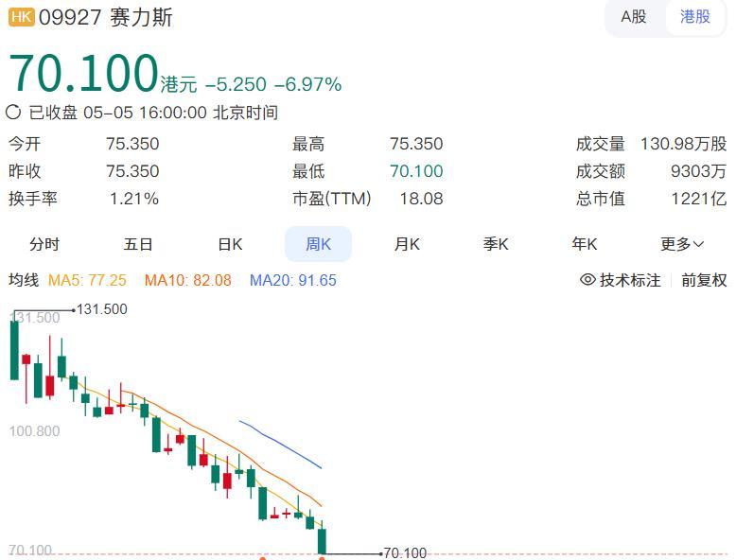Screen dimensions: 736x560
Task: Click the 131.500 high marker on chart
Action: click(x=102, y=309)
